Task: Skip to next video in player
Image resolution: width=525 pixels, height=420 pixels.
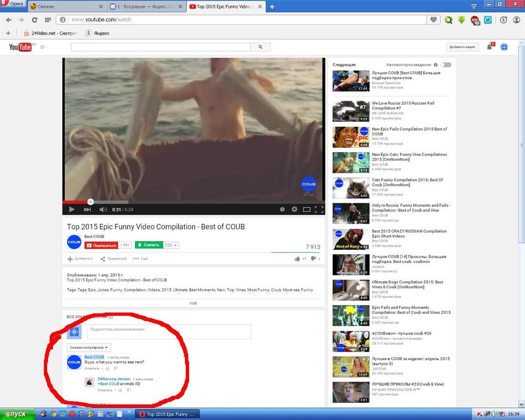Action: [x=87, y=209]
